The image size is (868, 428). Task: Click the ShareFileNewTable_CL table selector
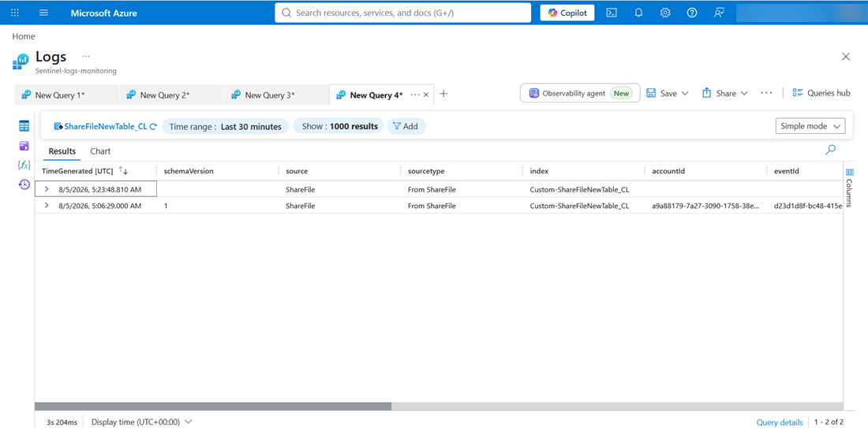tap(100, 126)
